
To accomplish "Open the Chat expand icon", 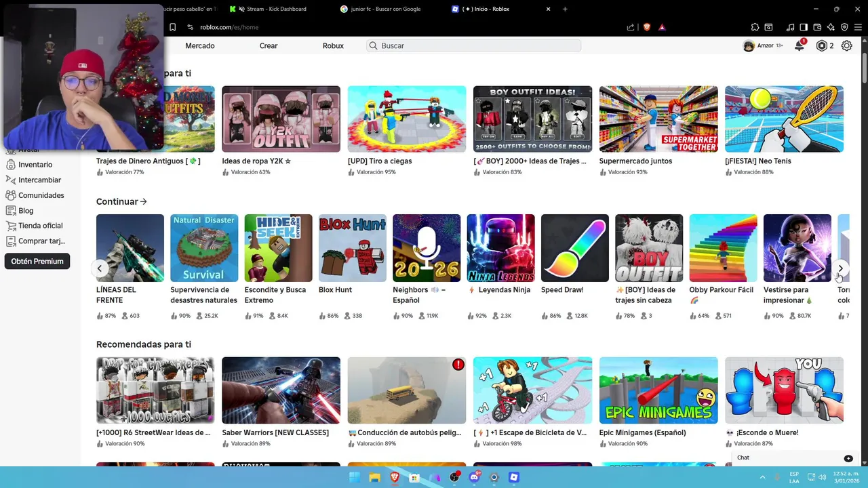I will pyautogui.click(x=848, y=458).
